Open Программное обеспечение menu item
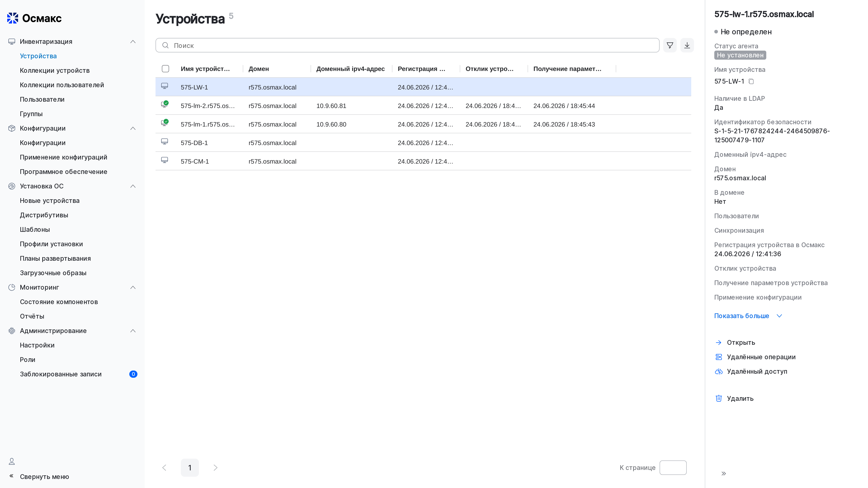This screenshot has width=868, height=488. tap(63, 172)
